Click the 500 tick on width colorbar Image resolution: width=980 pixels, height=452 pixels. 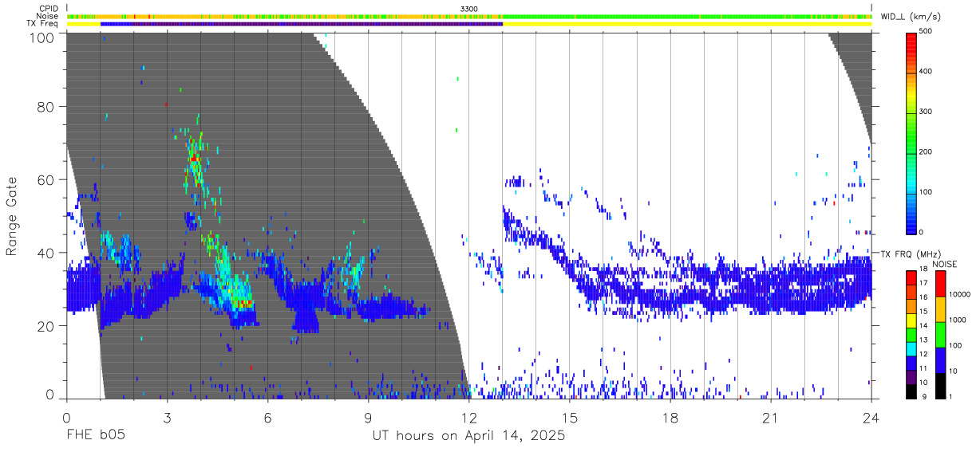click(927, 32)
